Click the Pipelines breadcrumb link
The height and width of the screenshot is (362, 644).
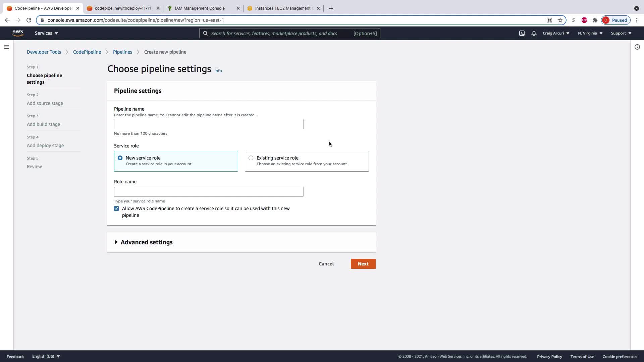[x=122, y=52]
